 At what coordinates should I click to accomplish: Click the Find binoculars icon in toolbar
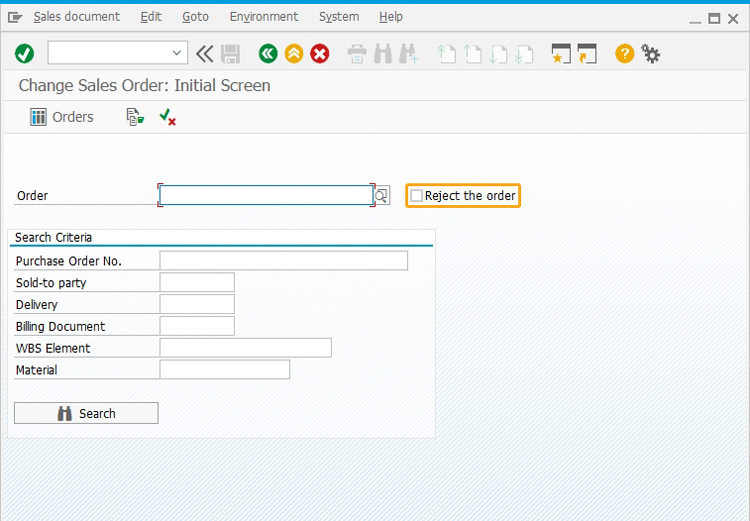pyautogui.click(x=383, y=54)
